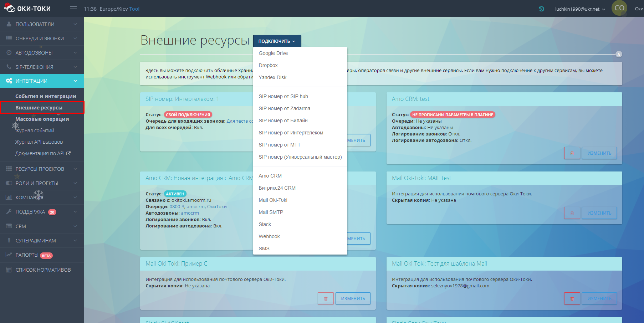The height and width of the screenshot is (323, 644).
Task: Click the СПИСОК НОРМАТИВОВ table icon
Action: pos(9,270)
